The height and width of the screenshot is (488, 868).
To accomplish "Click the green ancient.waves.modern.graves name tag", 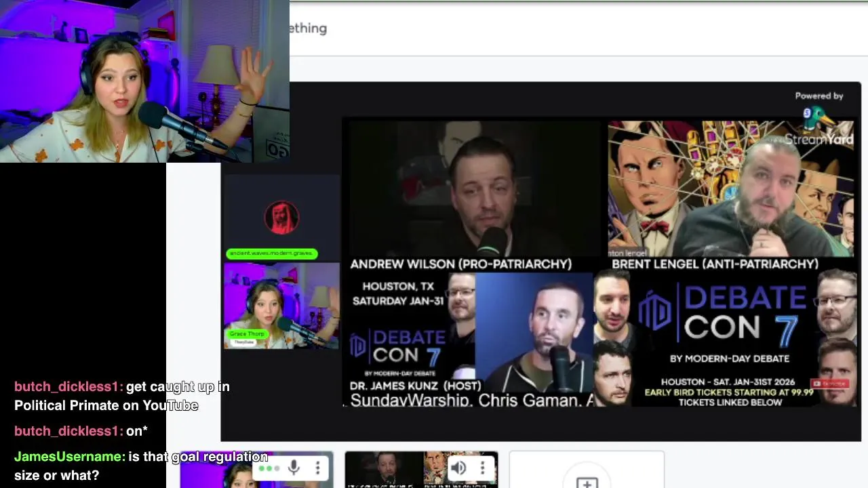I will 272,253.
